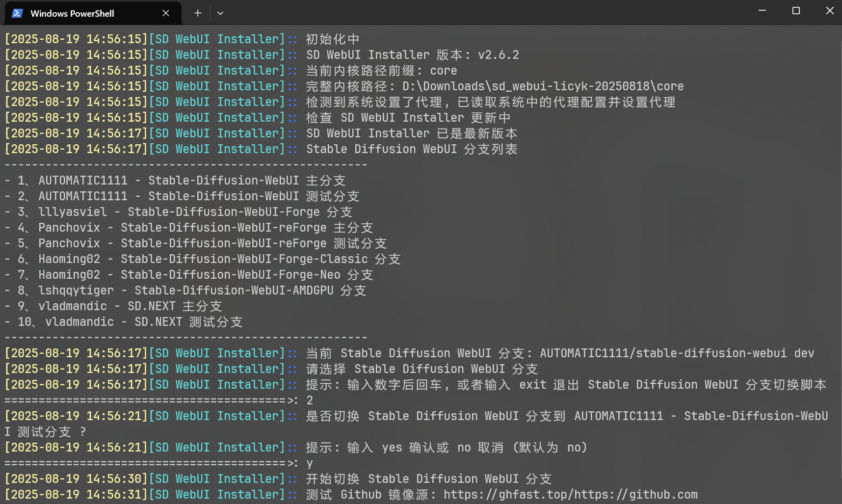Maximize the terminal window

coord(796,11)
